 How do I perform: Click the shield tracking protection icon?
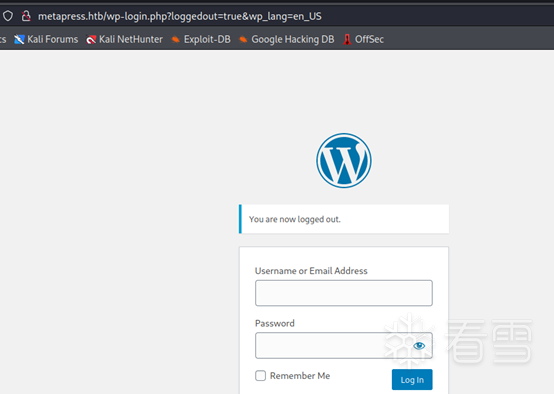8,16
